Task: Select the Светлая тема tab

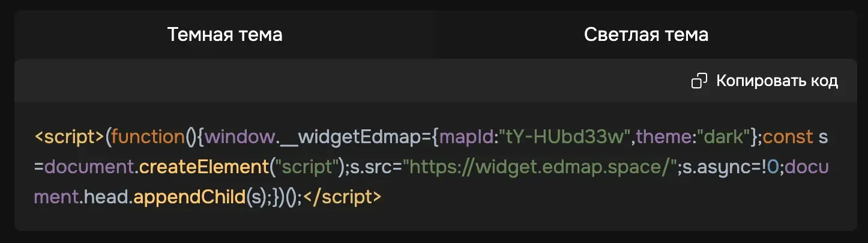Action: pos(646,34)
